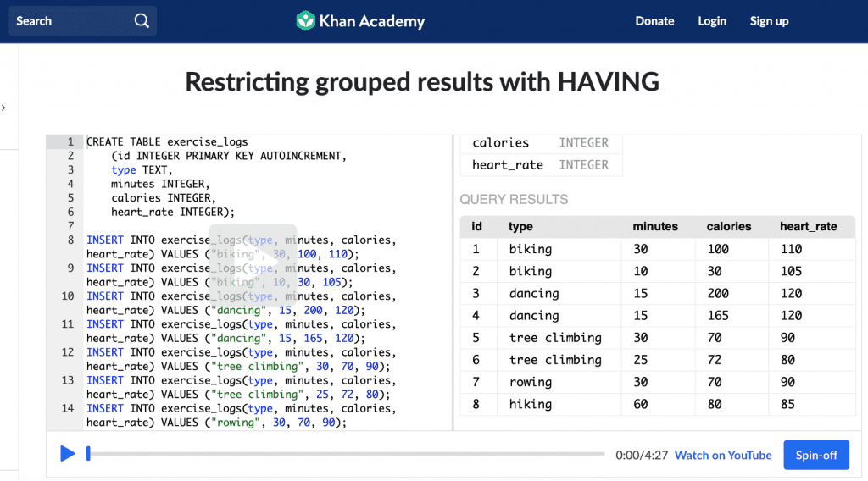
Task: Open Watch on YouTube link
Action: coord(723,455)
